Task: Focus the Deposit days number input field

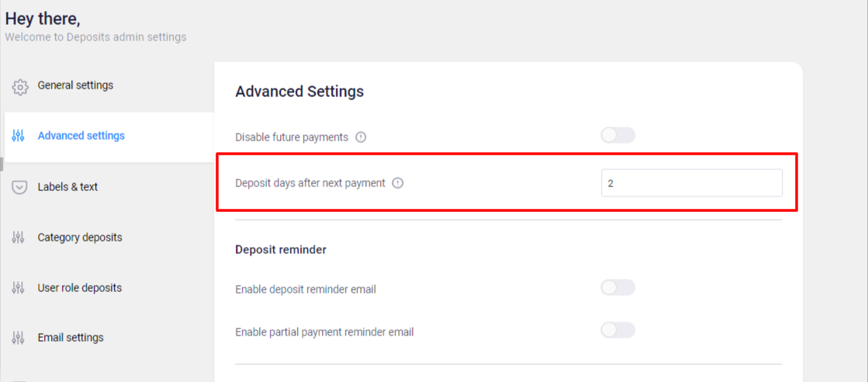Action: click(x=692, y=183)
